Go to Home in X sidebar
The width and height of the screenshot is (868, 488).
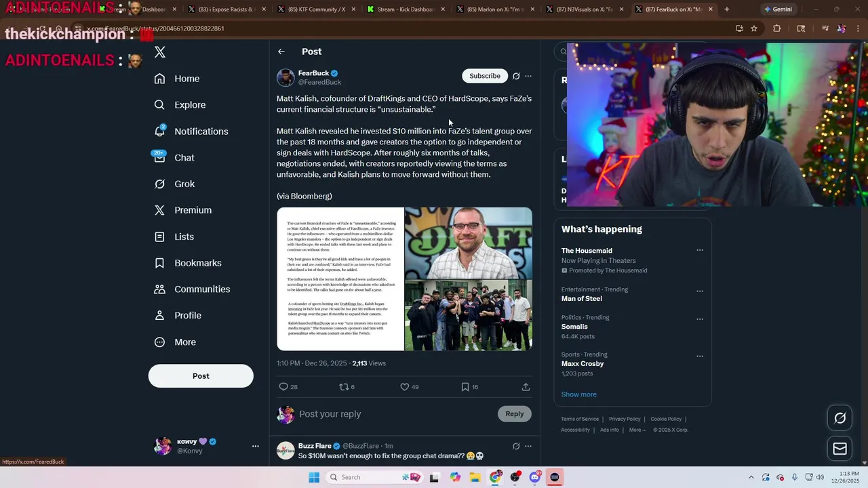click(177, 79)
